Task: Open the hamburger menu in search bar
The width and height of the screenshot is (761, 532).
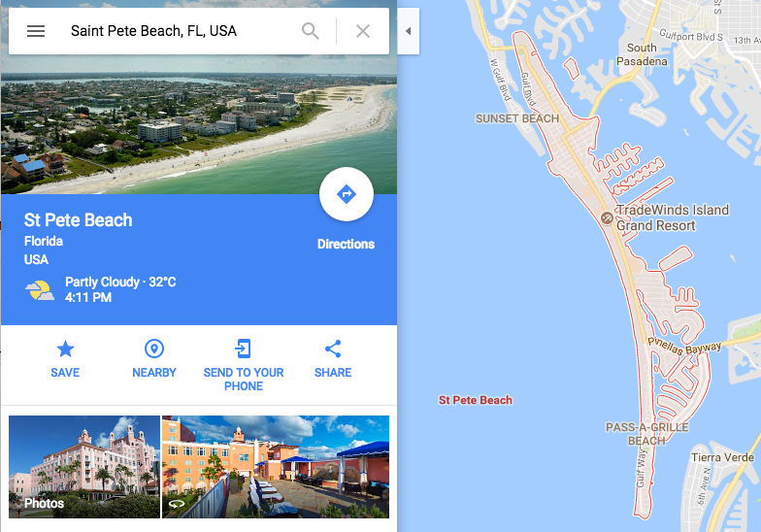Action: pyautogui.click(x=36, y=31)
